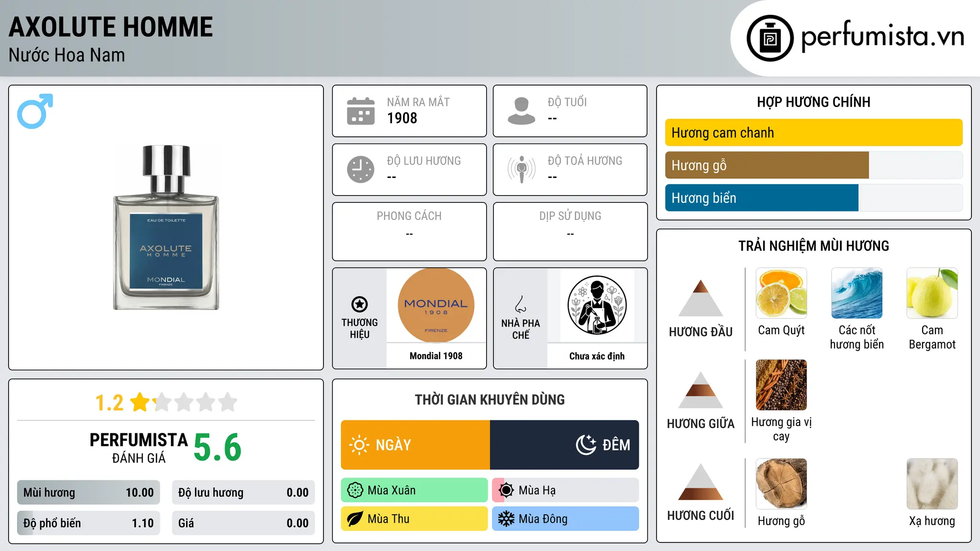Click the clock icon for Độ lưu hương
This screenshot has width=980, height=551.
[x=361, y=169]
